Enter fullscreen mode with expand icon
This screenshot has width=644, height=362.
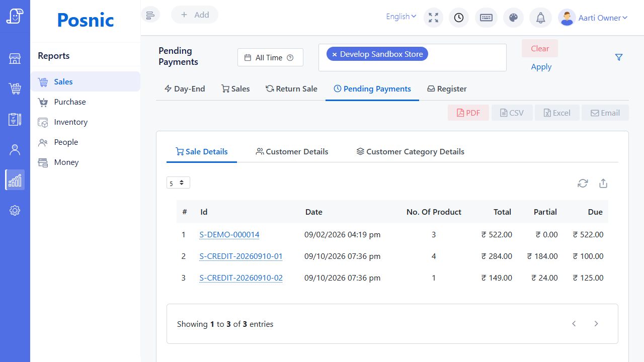coord(433,18)
